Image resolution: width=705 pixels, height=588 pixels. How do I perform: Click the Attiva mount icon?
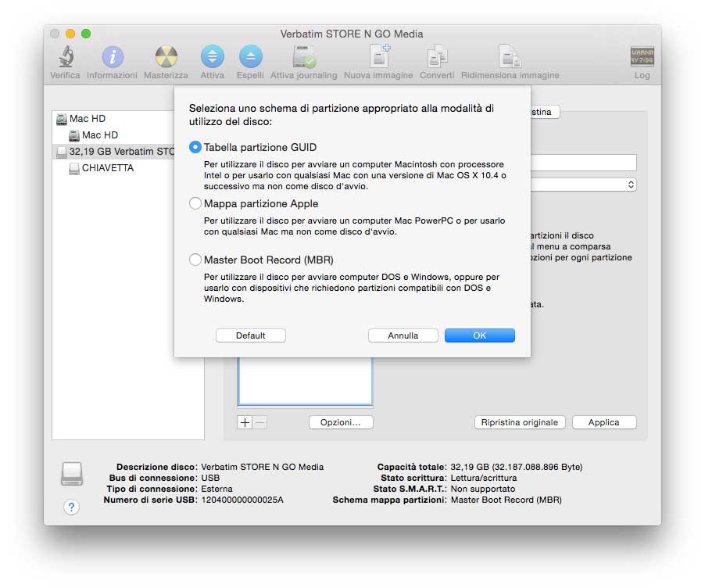tap(213, 57)
